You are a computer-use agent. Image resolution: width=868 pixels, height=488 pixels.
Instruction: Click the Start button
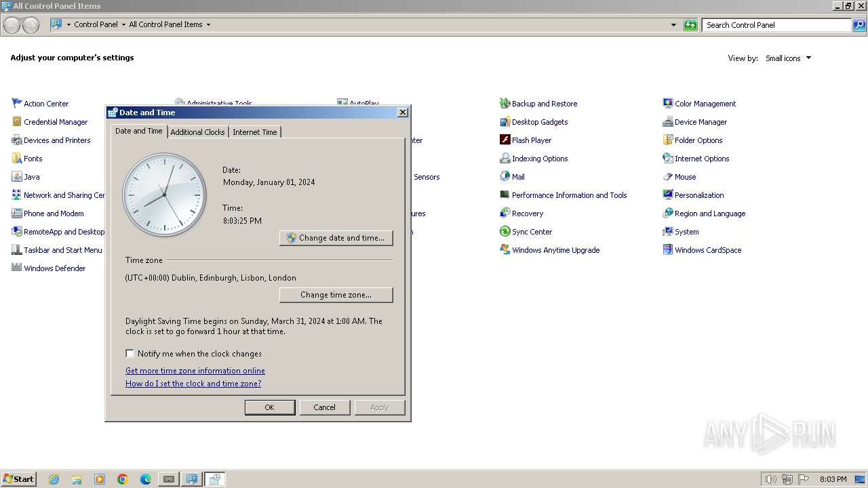tap(18, 479)
